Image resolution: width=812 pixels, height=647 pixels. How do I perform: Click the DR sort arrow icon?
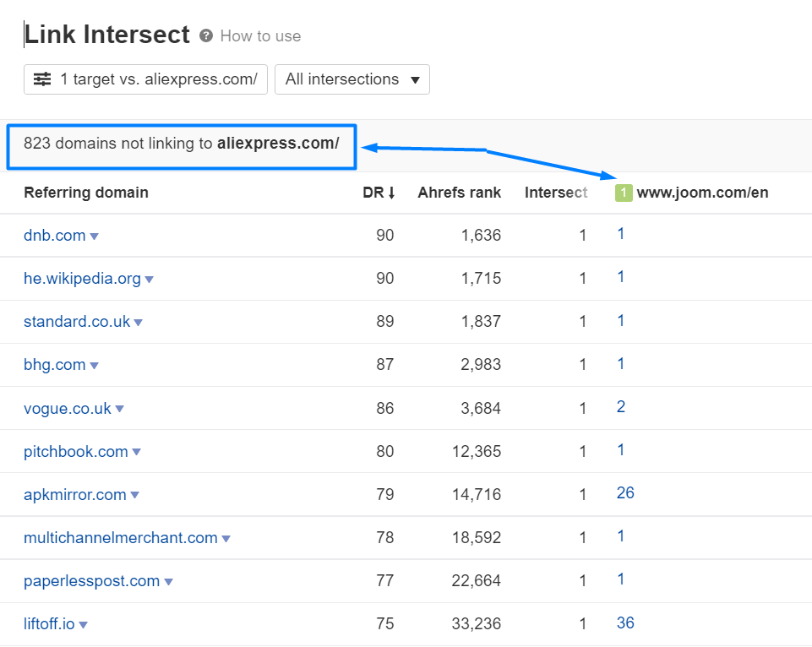391,193
